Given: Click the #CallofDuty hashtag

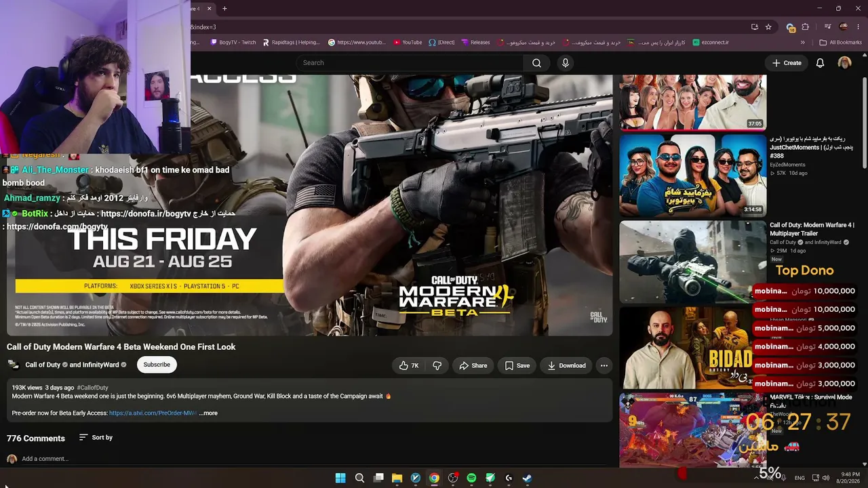Looking at the screenshot, I should point(93,388).
